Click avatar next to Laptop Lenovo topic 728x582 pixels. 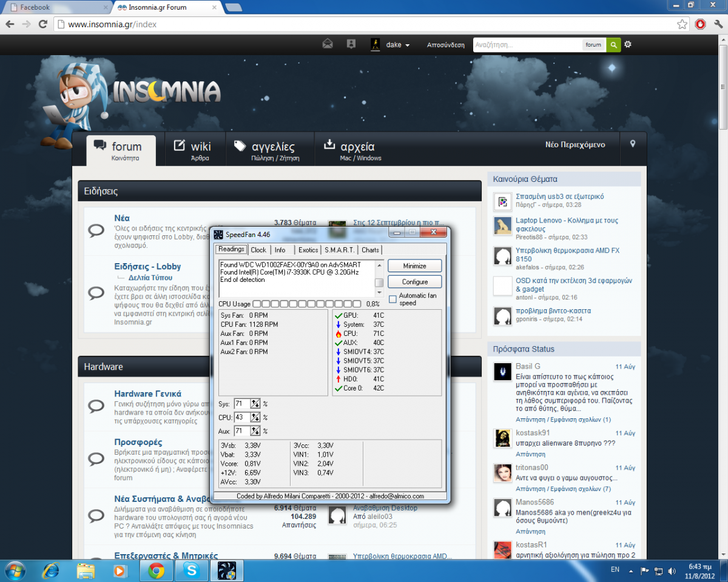click(x=502, y=226)
